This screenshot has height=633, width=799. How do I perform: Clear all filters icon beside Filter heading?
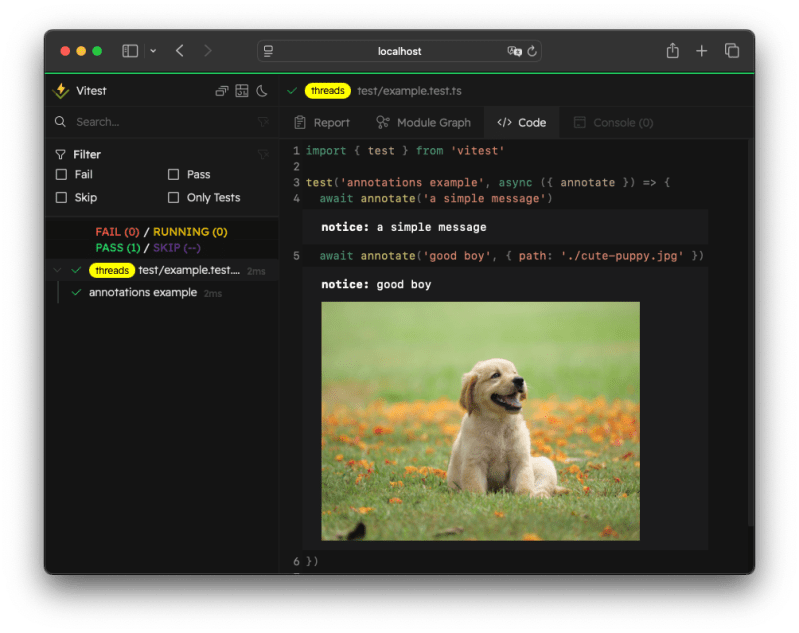263,154
